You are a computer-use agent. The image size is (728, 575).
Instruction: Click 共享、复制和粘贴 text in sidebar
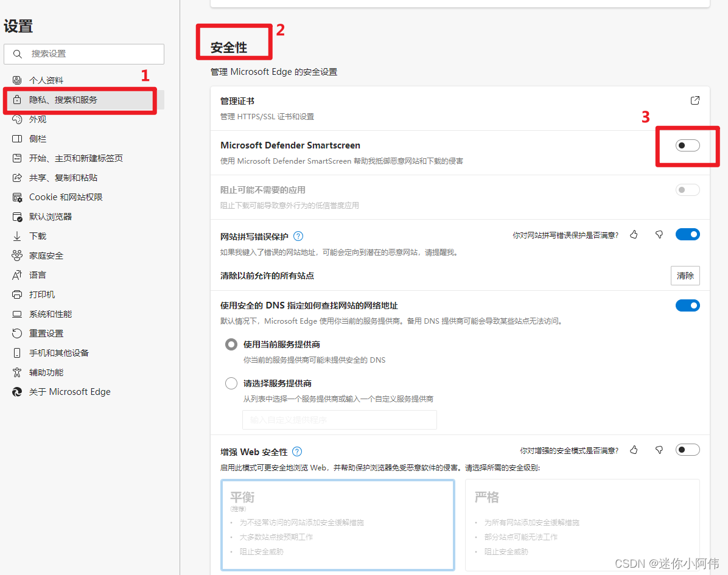point(63,178)
